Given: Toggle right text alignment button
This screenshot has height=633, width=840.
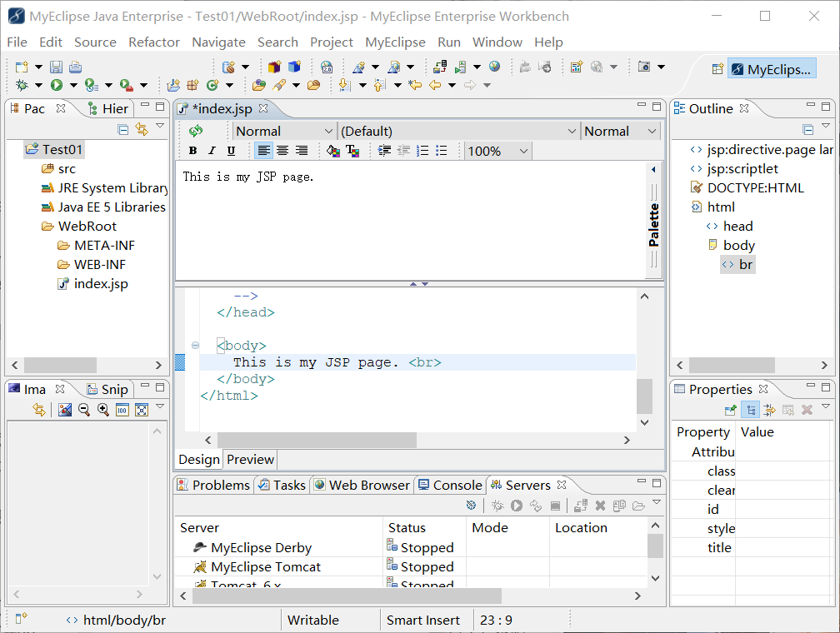Looking at the screenshot, I should tap(302, 151).
